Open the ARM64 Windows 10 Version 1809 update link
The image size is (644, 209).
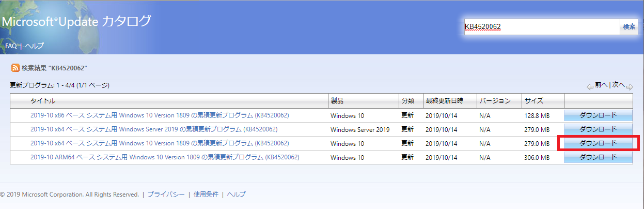(x=165, y=157)
